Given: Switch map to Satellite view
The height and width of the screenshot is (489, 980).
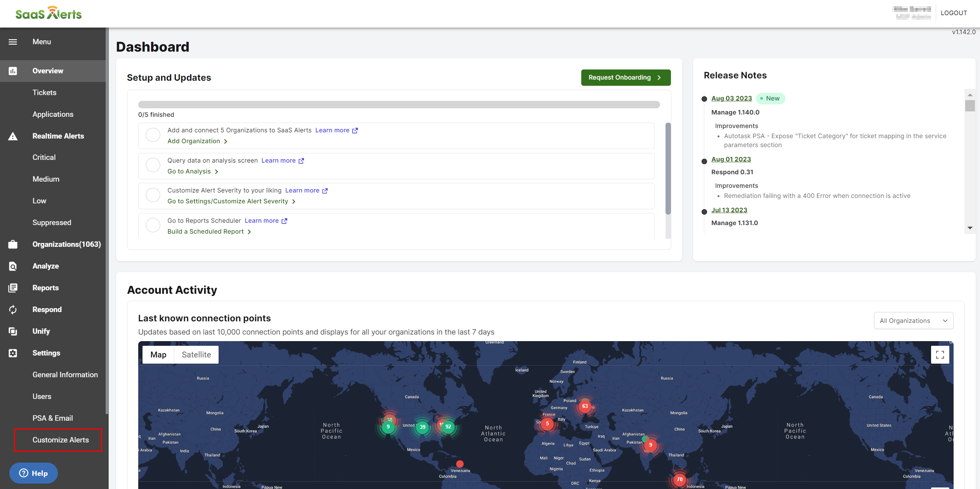Looking at the screenshot, I should tap(196, 355).
